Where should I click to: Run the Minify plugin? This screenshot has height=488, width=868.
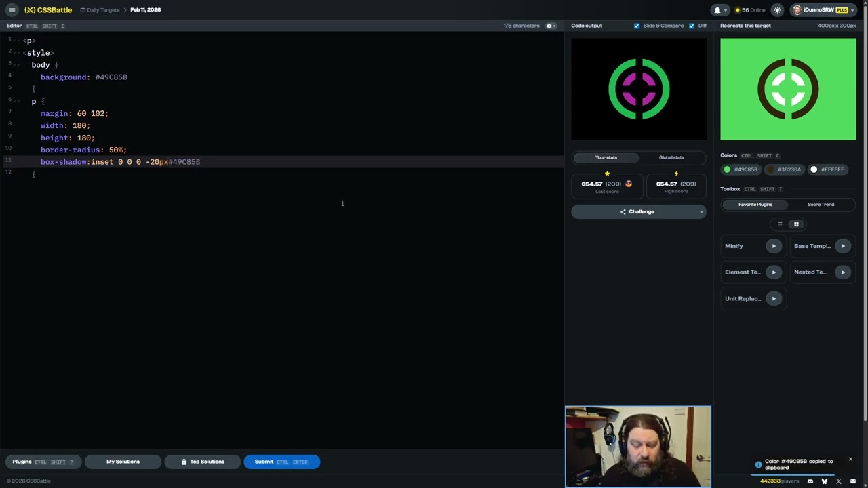coord(773,246)
